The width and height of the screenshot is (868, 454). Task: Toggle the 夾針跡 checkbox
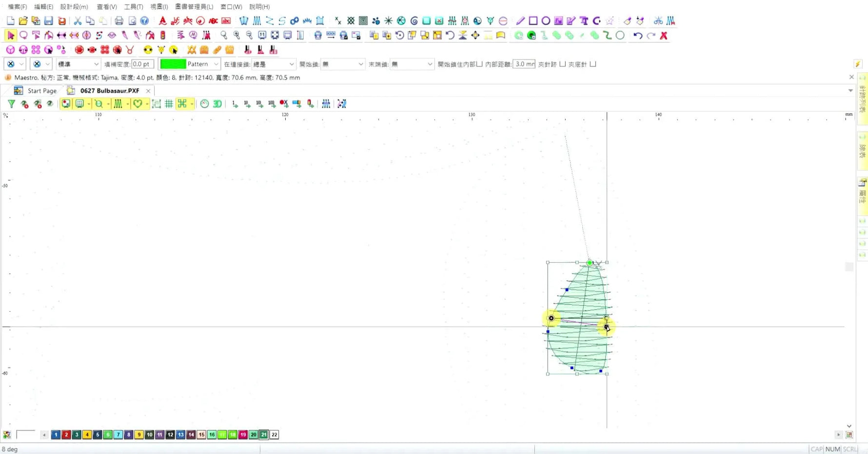click(x=562, y=64)
